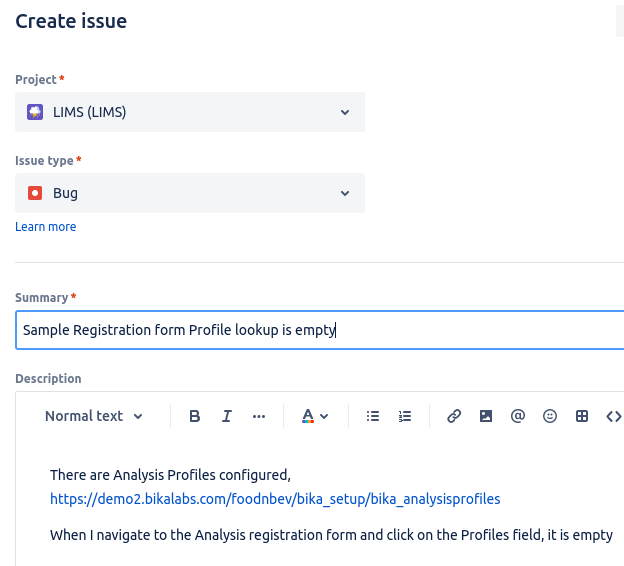The height and width of the screenshot is (566, 624).
Task: Open the Project dropdown showing LIMS
Action: tap(190, 112)
